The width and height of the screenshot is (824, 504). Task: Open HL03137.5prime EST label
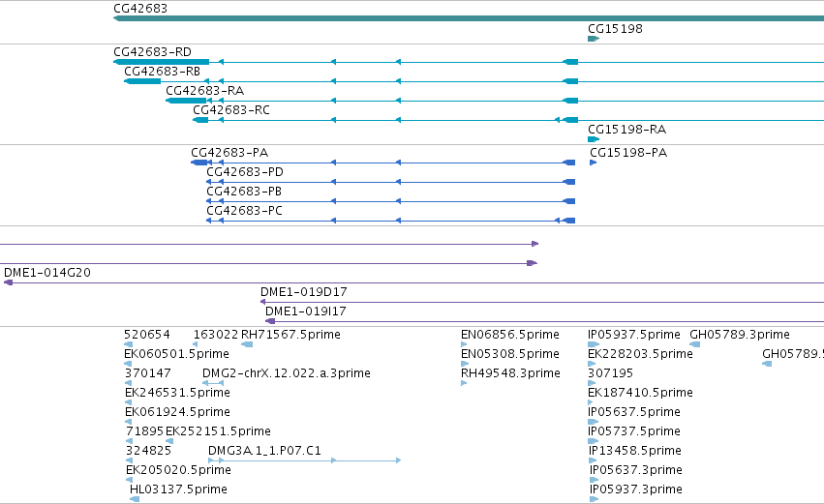(179, 490)
